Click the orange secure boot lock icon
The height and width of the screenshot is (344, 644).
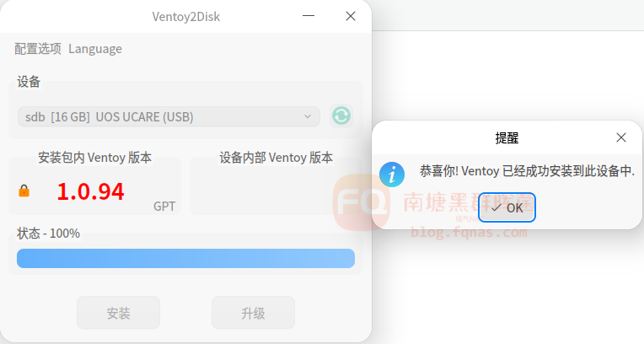[x=24, y=191]
